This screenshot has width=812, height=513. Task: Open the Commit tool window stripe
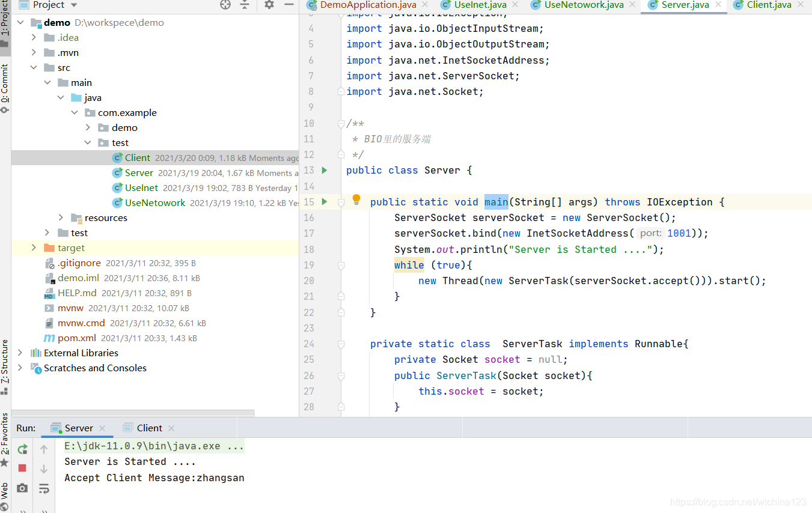point(5,88)
